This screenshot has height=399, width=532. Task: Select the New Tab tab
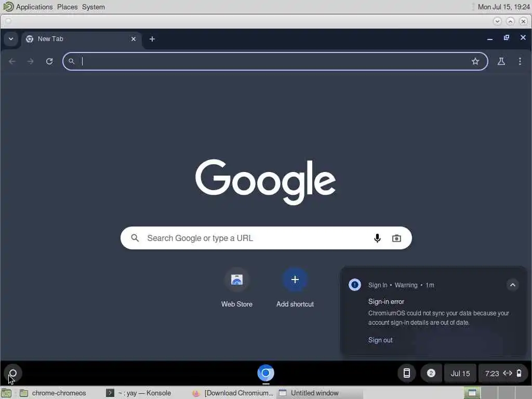coord(82,39)
